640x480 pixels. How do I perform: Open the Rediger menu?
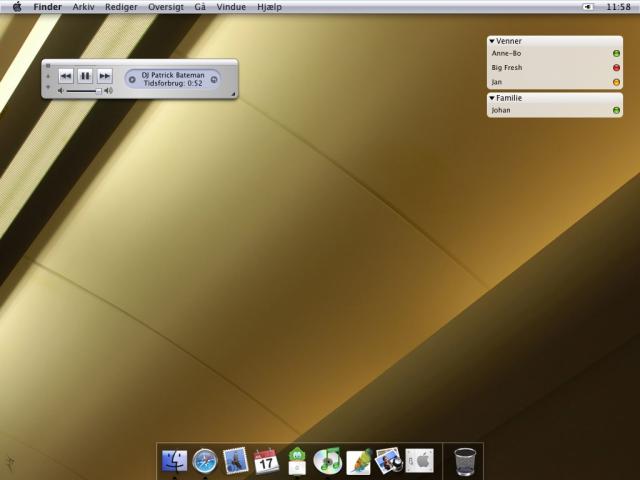tap(121, 7)
